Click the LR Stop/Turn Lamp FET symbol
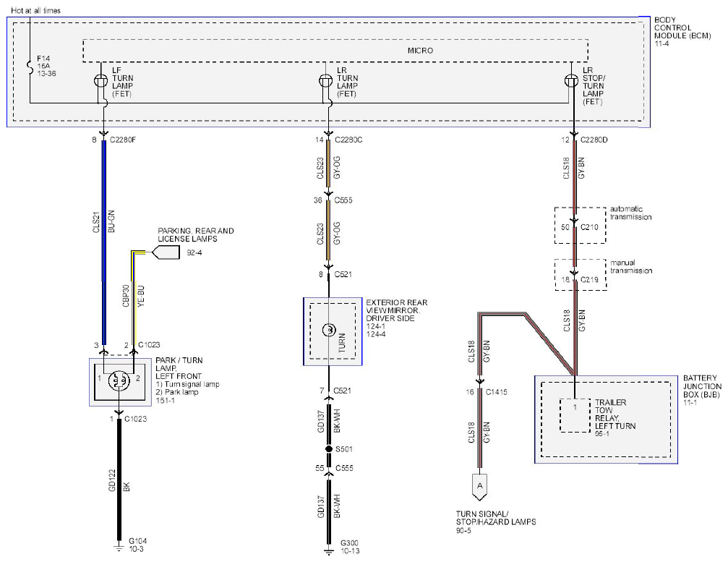 pyautogui.click(x=570, y=81)
